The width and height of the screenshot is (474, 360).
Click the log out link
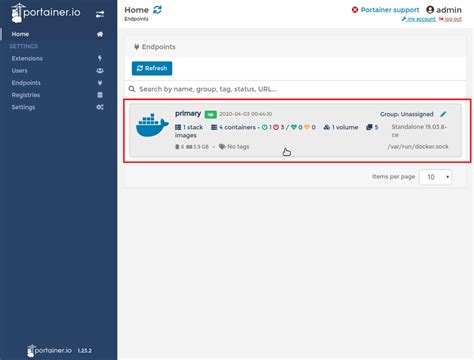450,19
